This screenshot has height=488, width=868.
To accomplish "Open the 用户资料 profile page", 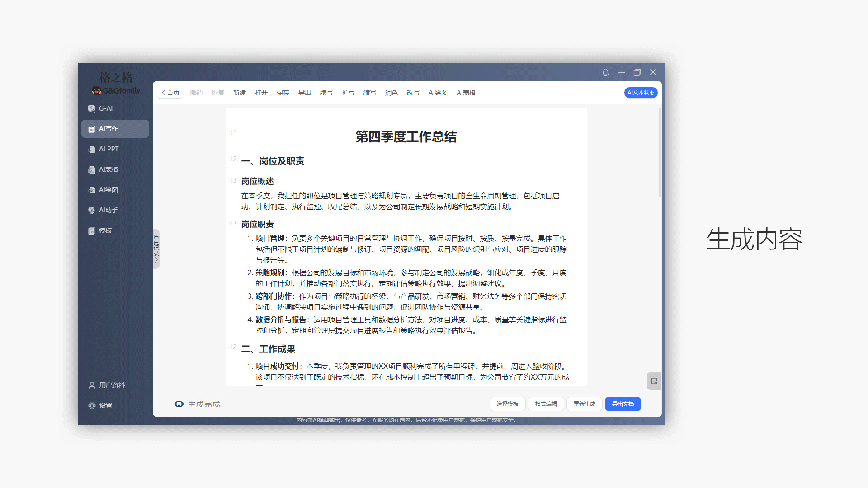I will pyautogui.click(x=107, y=385).
